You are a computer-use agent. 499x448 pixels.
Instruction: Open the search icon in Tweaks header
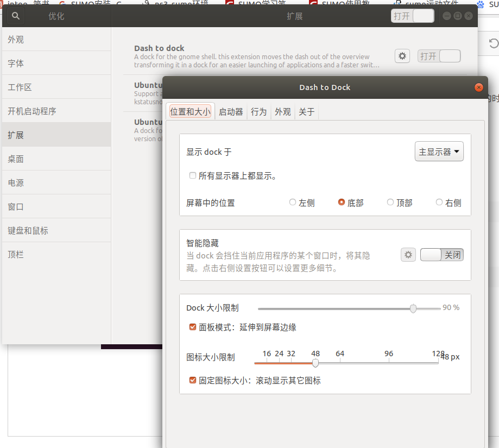(14, 16)
